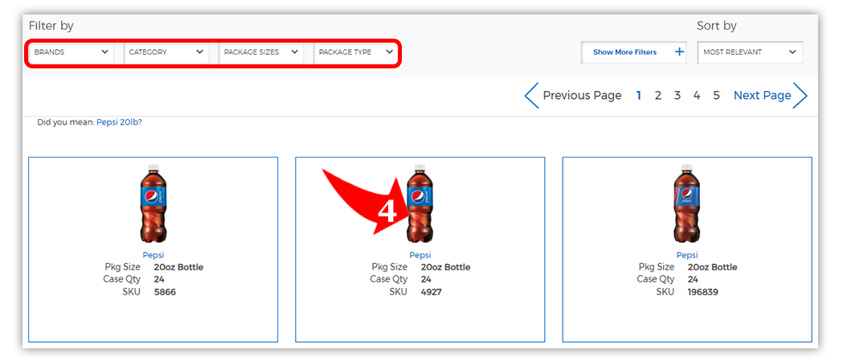Click Pepsi bottle image for SKU 196839
Screen dimensions: 868x362
click(x=687, y=204)
